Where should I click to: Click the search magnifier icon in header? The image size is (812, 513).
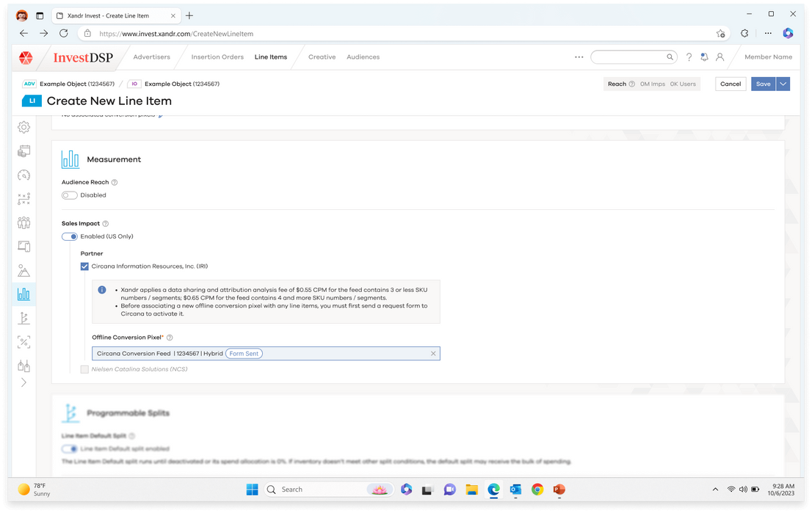pos(670,57)
